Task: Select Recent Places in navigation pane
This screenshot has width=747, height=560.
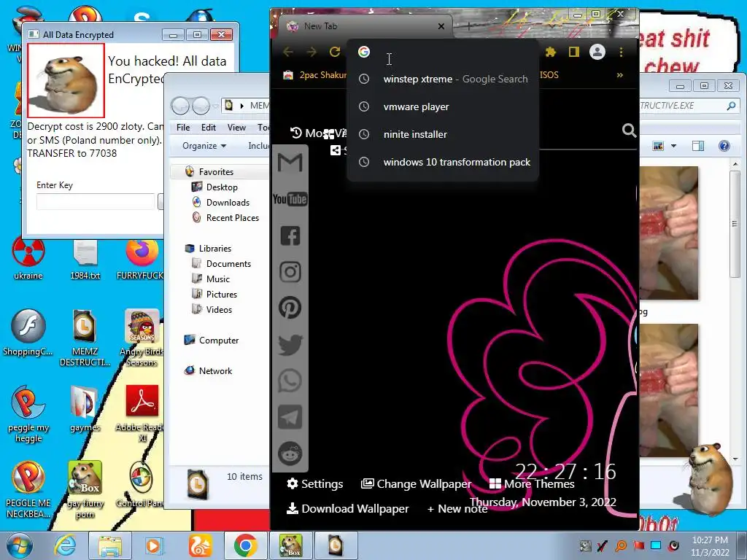Action: [x=232, y=217]
